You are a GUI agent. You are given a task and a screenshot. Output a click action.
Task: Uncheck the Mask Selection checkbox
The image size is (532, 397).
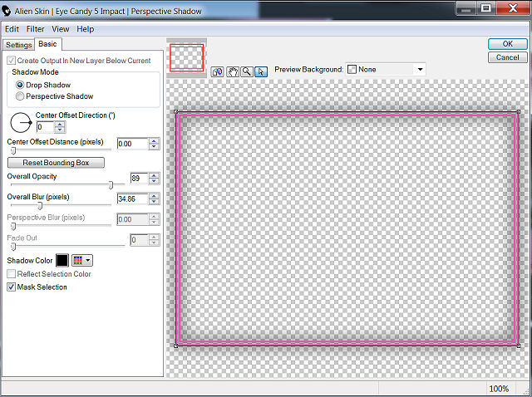click(11, 287)
